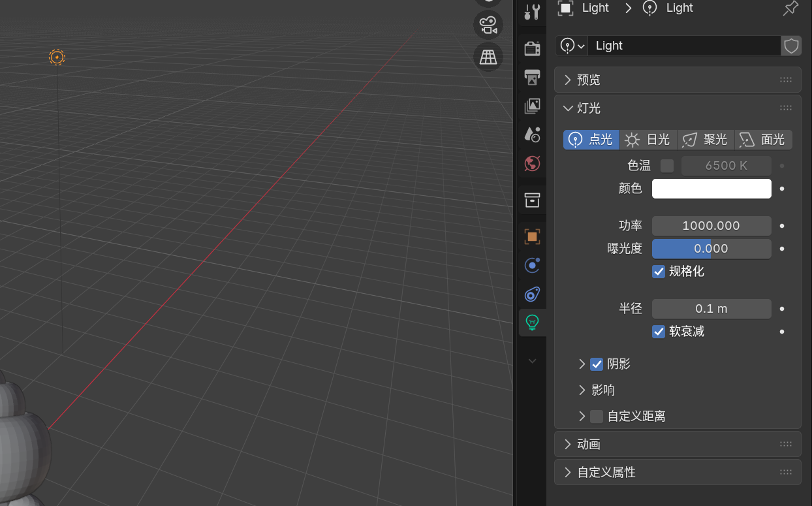
Task: Uncheck the 规格化 checkbox
Action: pos(659,272)
